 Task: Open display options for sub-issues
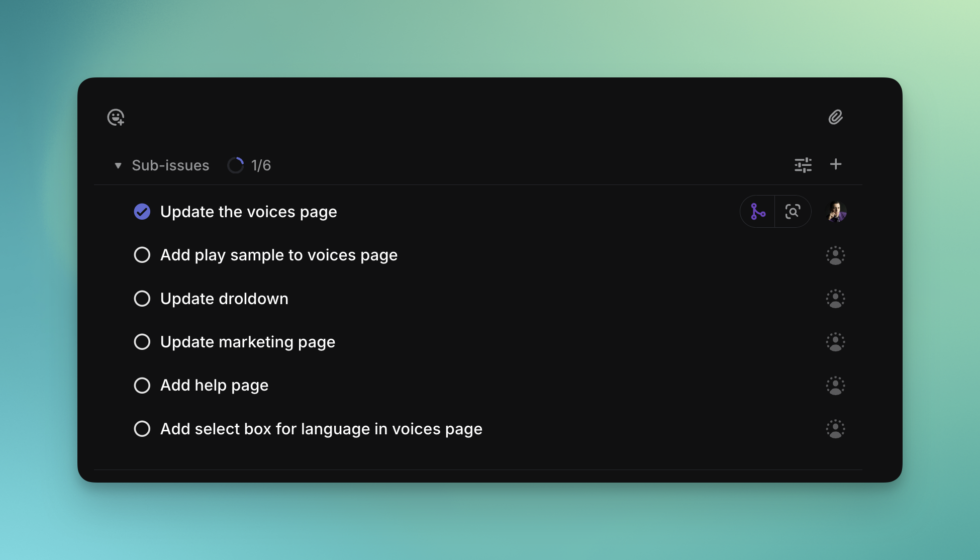(x=803, y=164)
